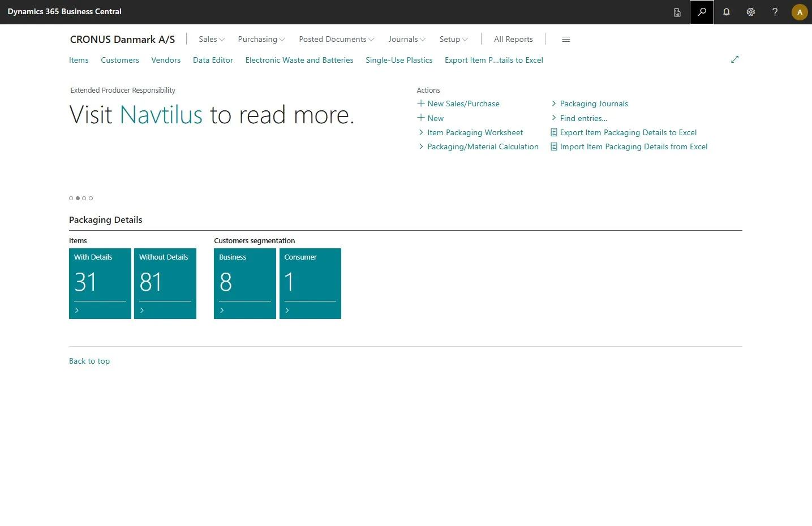The image size is (812, 526).
Task: Select the second headline carousel dot
Action: point(78,198)
